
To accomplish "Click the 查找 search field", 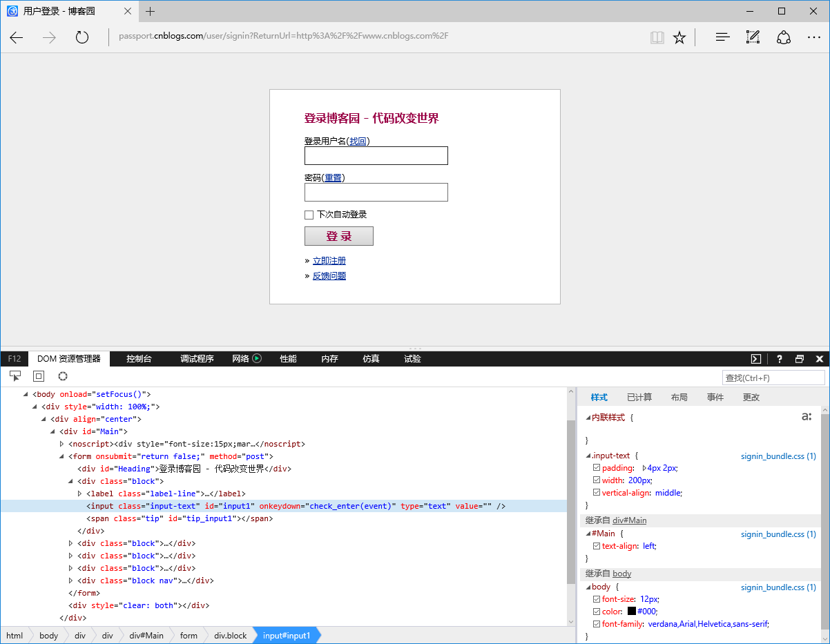I will pyautogui.click(x=773, y=378).
